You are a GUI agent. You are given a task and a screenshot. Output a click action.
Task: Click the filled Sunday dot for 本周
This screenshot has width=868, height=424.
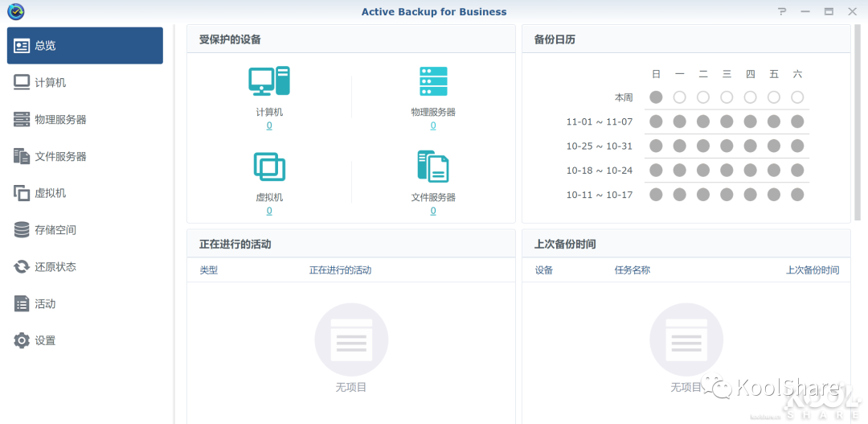pyautogui.click(x=656, y=97)
